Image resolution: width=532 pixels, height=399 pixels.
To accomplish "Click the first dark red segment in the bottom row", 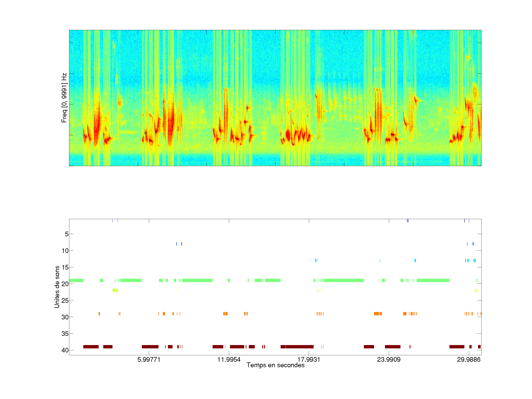I will 91,347.
